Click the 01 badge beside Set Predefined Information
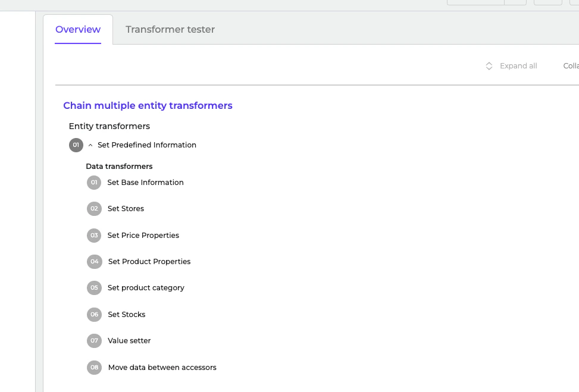 (76, 145)
